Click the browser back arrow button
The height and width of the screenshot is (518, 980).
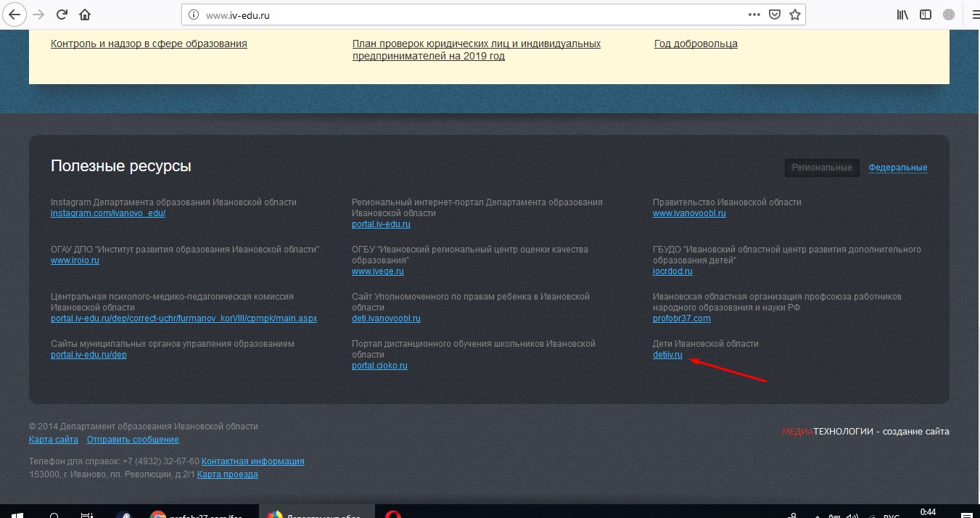tap(14, 15)
